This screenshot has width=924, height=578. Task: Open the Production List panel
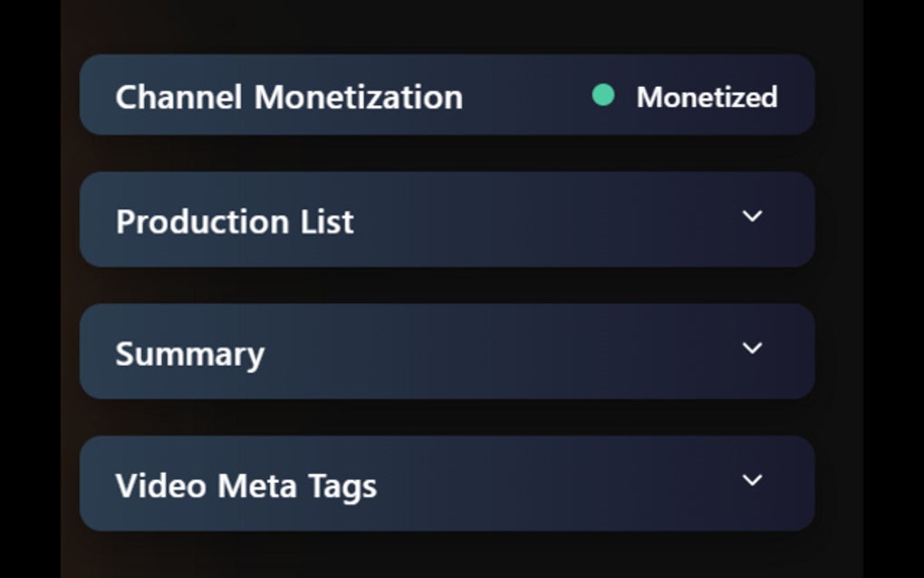coord(447,219)
